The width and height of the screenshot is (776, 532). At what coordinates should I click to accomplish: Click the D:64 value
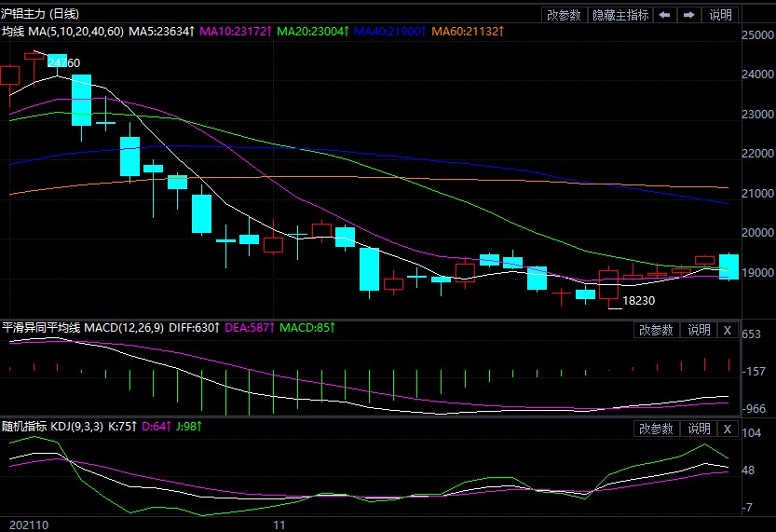(157, 426)
